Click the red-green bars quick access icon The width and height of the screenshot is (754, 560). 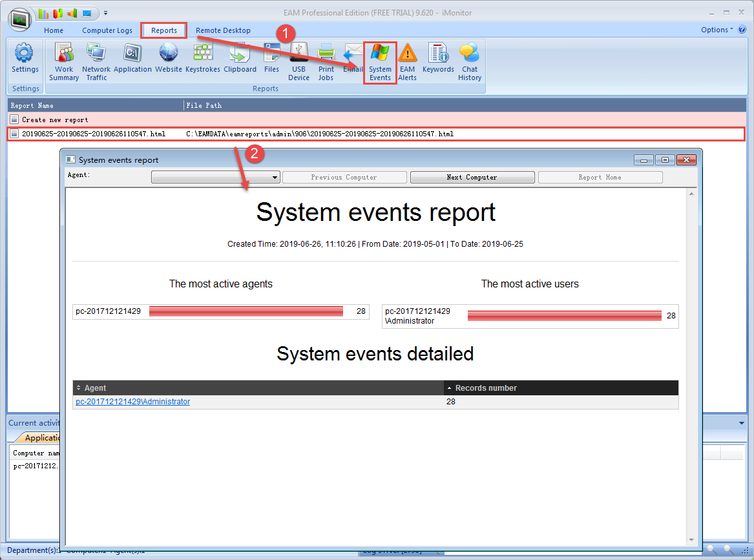coord(58,13)
